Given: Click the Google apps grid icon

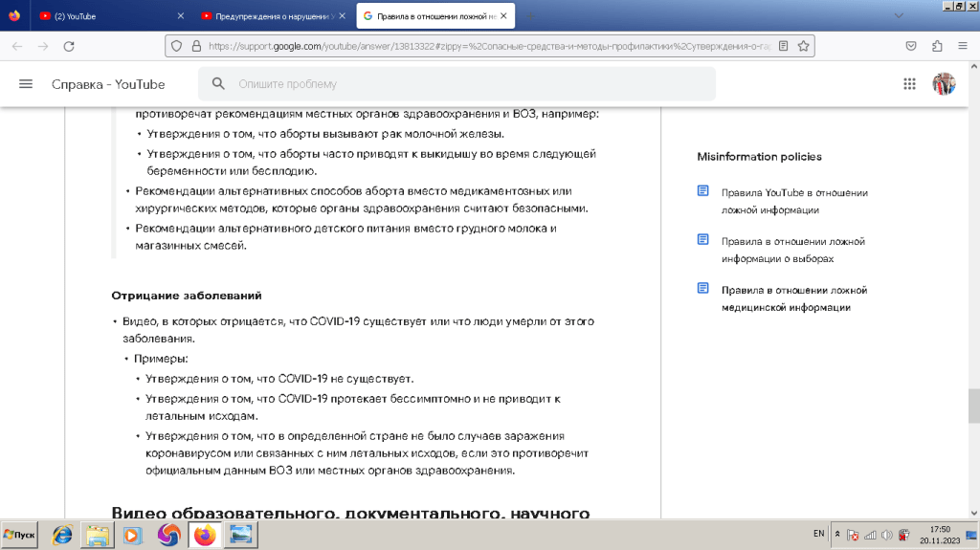Looking at the screenshot, I should [x=909, y=84].
